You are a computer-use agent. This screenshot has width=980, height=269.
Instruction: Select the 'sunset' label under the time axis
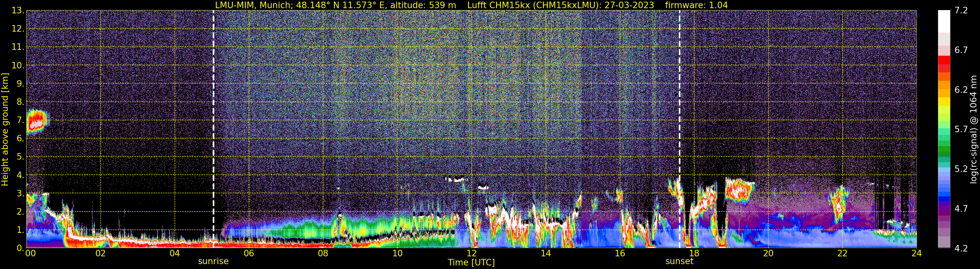coord(679,262)
